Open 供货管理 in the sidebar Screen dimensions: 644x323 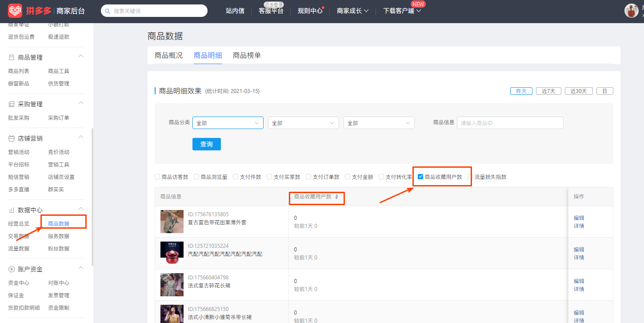59,84
